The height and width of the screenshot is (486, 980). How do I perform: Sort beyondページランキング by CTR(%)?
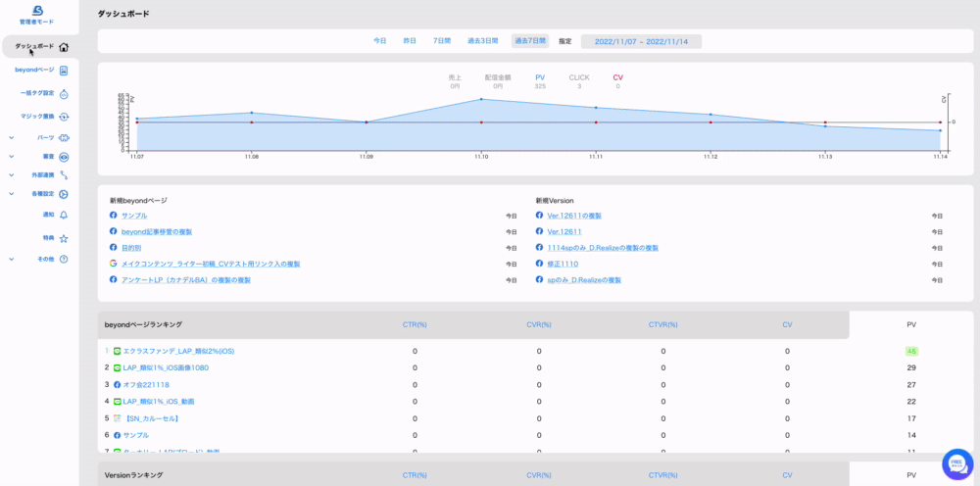[415, 325]
